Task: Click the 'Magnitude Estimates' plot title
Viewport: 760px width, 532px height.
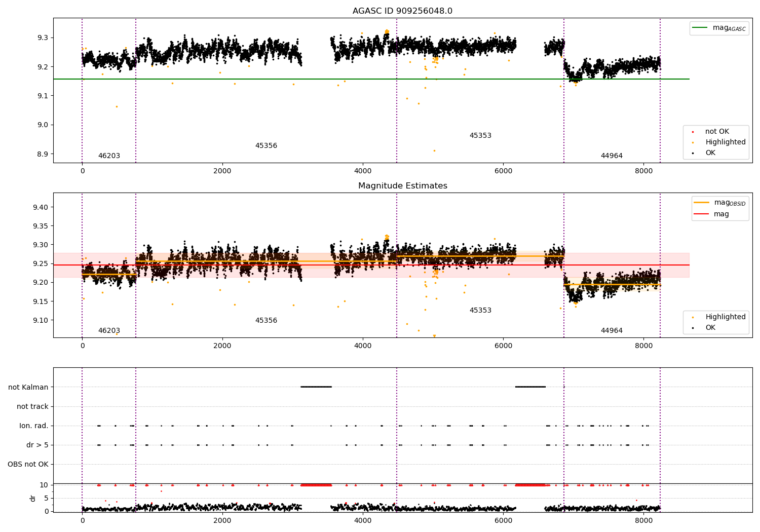Action: (402, 186)
